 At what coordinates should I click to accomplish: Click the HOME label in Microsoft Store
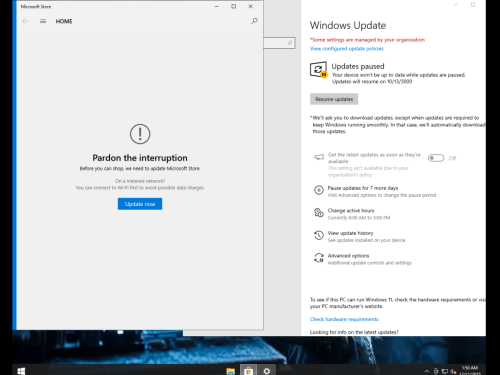coord(64,21)
